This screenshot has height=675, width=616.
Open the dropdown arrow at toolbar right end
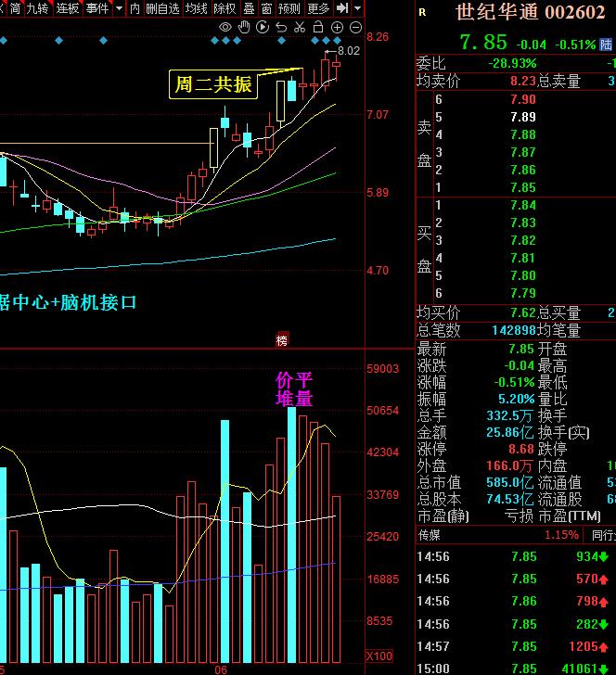tap(357, 7)
